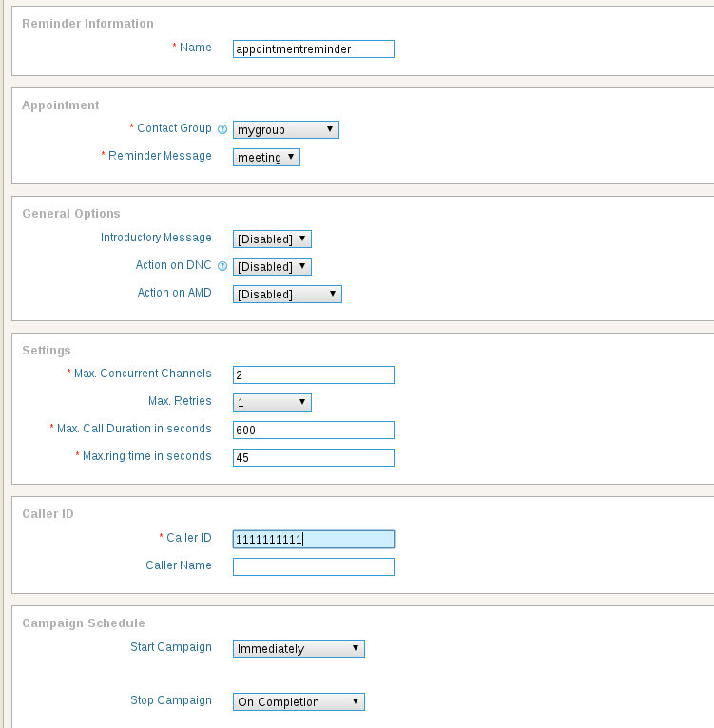The height and width of the screenshot is (728, 714).
Task: Open the Reminder Message dropdown showing meeting
Action: coord(266,157)
